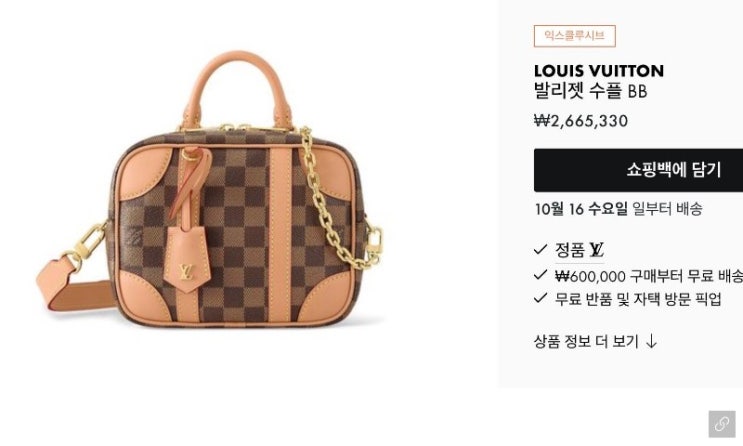The height and width of the screenshot is (446, 743).
Task: Click the checkmark beside 무료 반품 및 자택 방문 픽업
Action: [540, 299]
